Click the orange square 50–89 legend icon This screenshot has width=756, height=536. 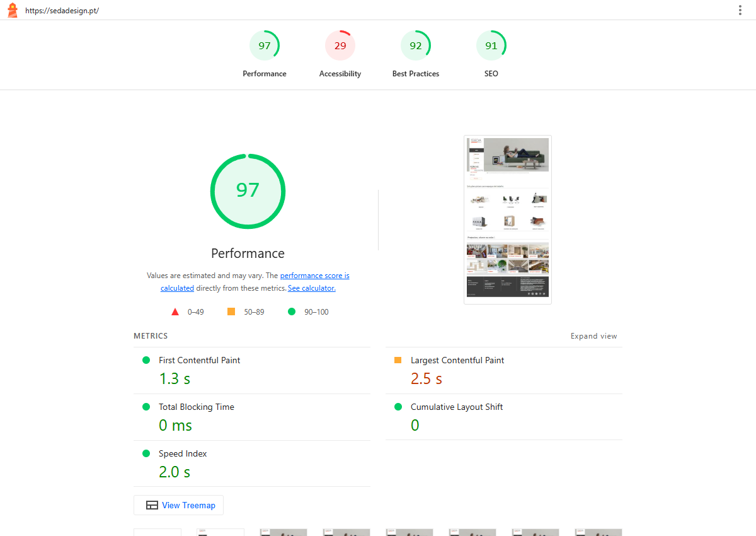231,312
